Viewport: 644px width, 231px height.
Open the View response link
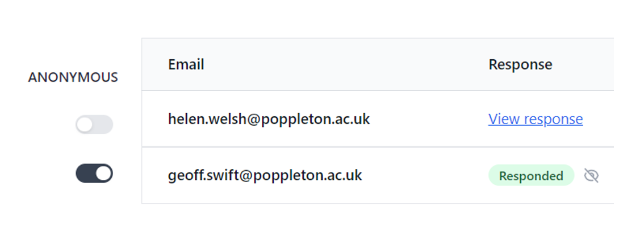point(535,119)
